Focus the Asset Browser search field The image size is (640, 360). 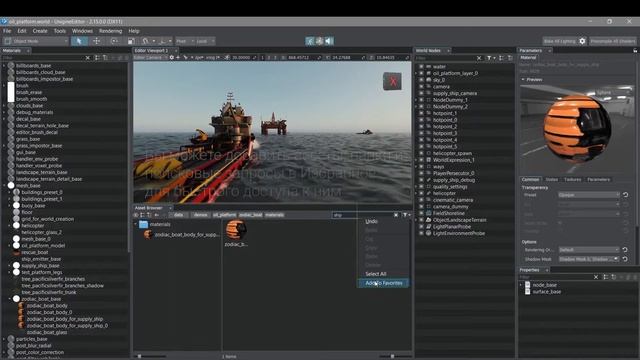[x=362, y=215]
